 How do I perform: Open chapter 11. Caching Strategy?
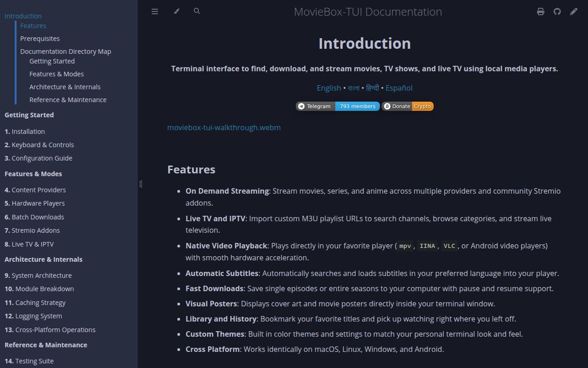coord(35,303)
